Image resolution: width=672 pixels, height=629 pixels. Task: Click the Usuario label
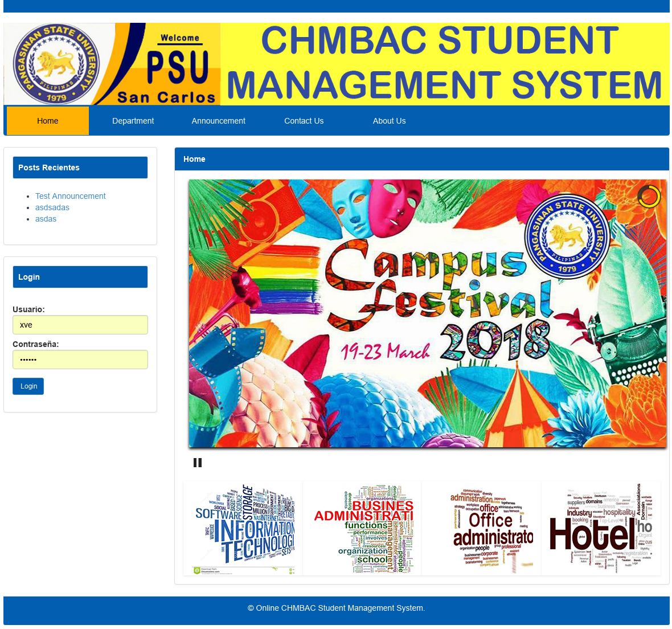(x=28, y=309)
